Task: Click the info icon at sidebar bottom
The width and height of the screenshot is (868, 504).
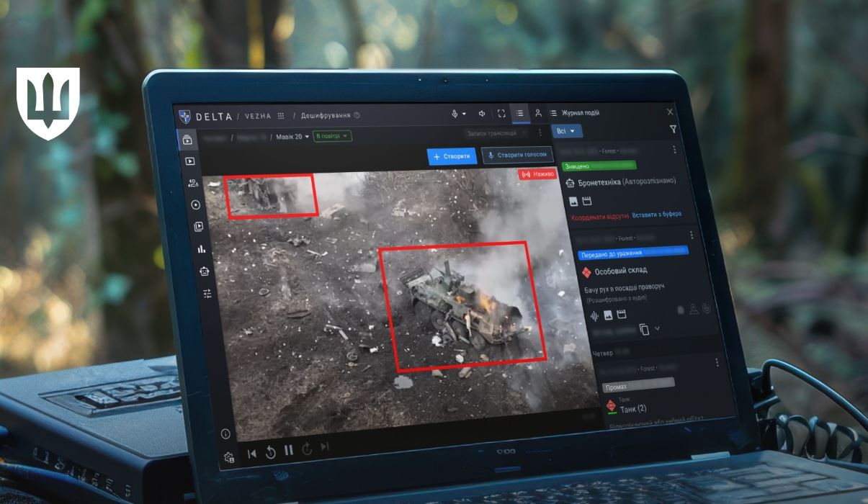Action: tap(225, 433)
